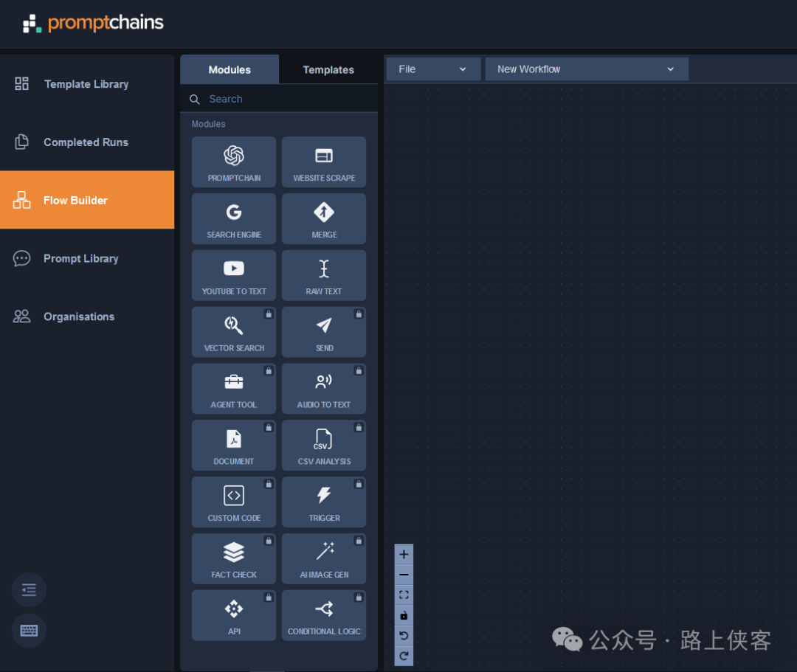Add the AI Image Gen module
Viewport: 797px width, 672px height.
(x=324, y=558)
